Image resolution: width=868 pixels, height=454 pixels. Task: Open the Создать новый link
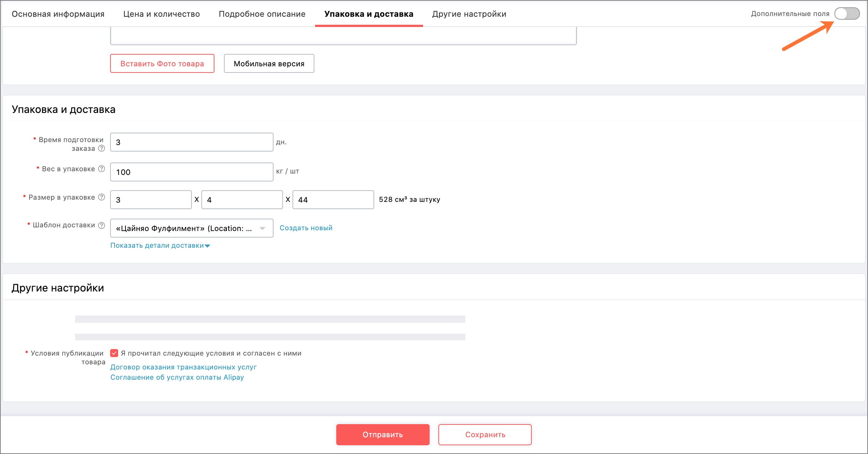point(306,228)
